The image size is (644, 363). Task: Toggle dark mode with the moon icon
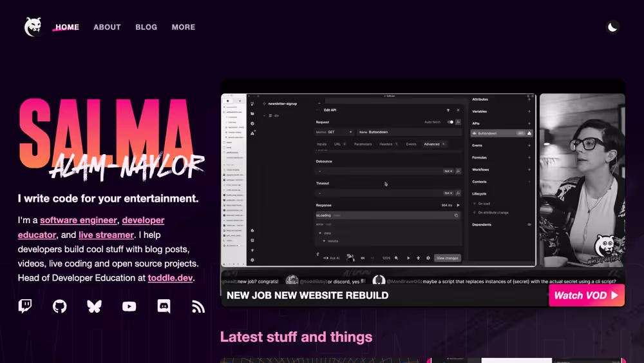pyautogui.click(x=612, y=27)
